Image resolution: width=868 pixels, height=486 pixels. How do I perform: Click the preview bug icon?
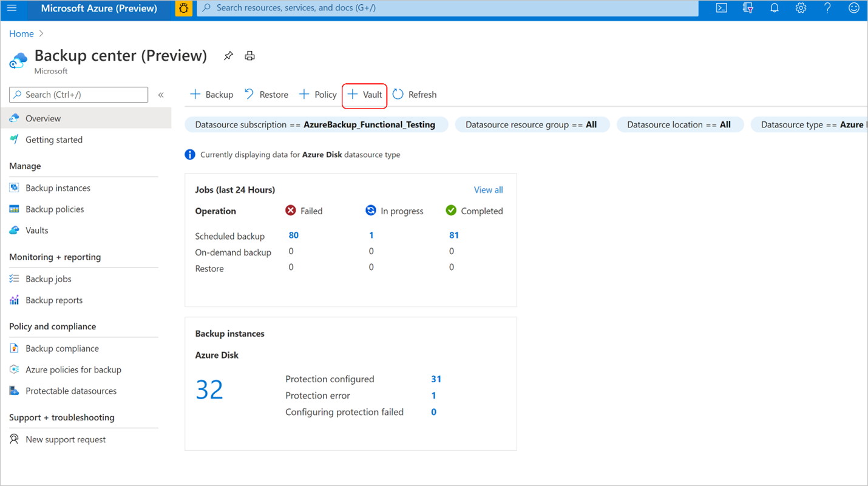183,8
